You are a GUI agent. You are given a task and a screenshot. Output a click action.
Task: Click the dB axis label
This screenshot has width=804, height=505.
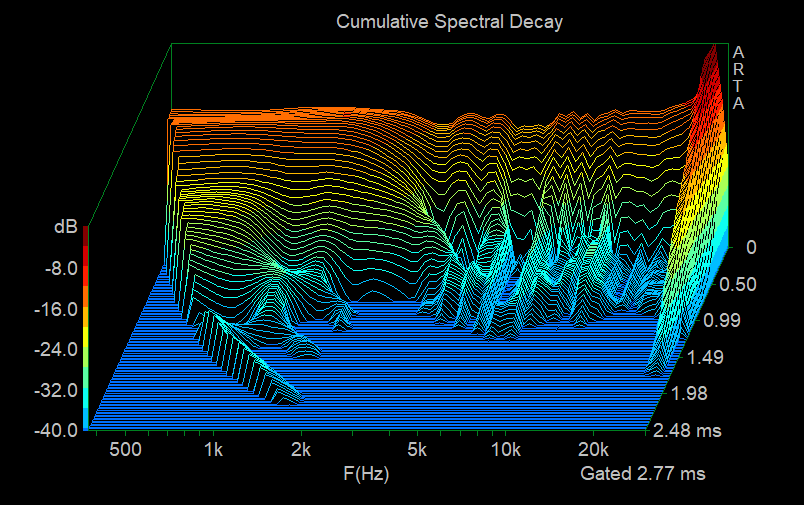pyautogui.click(x=65, y=228)
